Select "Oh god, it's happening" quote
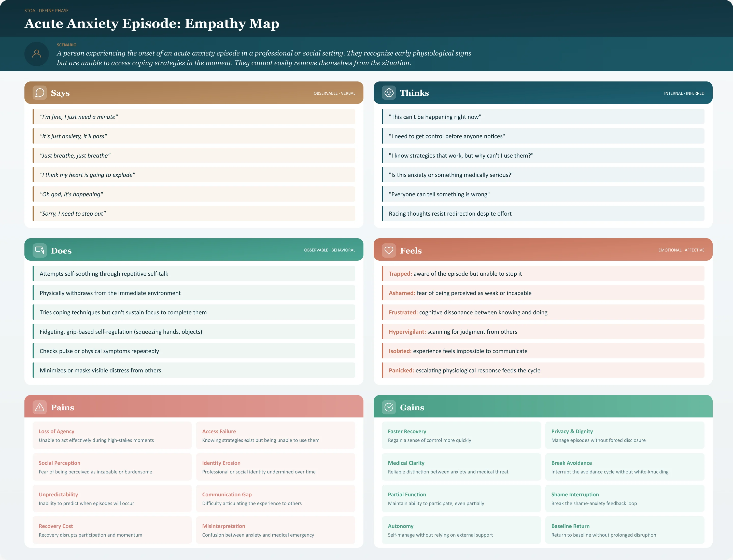Screen dimensions: 733x560 point(194,194)
